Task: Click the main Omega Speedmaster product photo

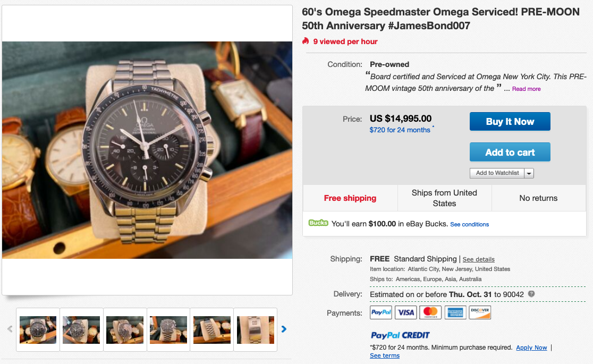Action: pos(147,150)
